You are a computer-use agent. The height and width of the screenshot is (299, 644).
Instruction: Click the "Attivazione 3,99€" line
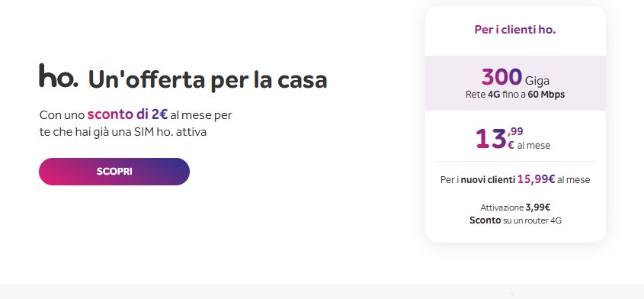(515, 207)
